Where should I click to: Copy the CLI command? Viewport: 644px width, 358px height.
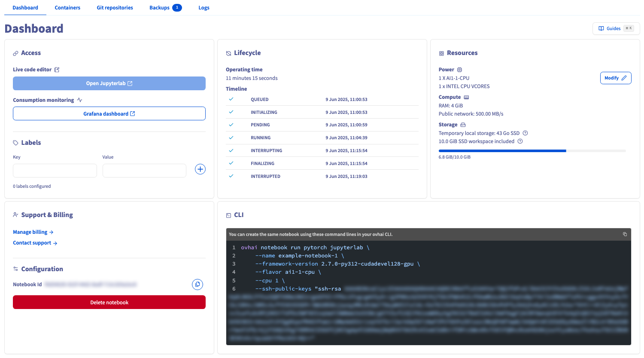[x=625, y=234]
